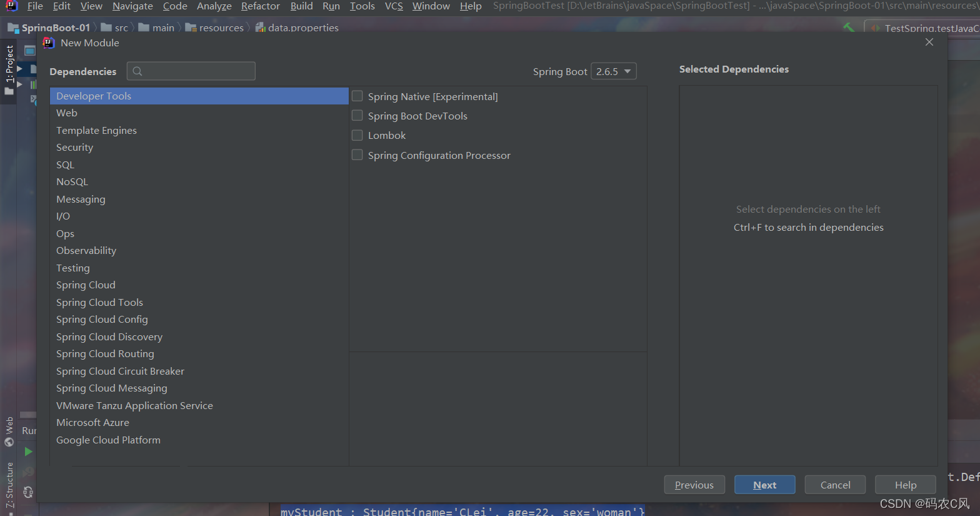Image resolution: width=980 pixels, height=516 pixels.
Task: Open the File menu
Action: point(35,6)
